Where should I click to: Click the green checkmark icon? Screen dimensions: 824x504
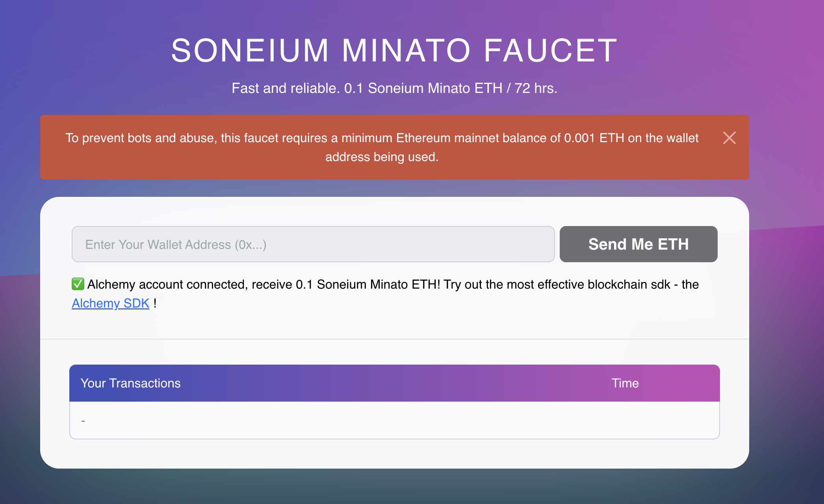pyautogui.click(x=78, y=284)
